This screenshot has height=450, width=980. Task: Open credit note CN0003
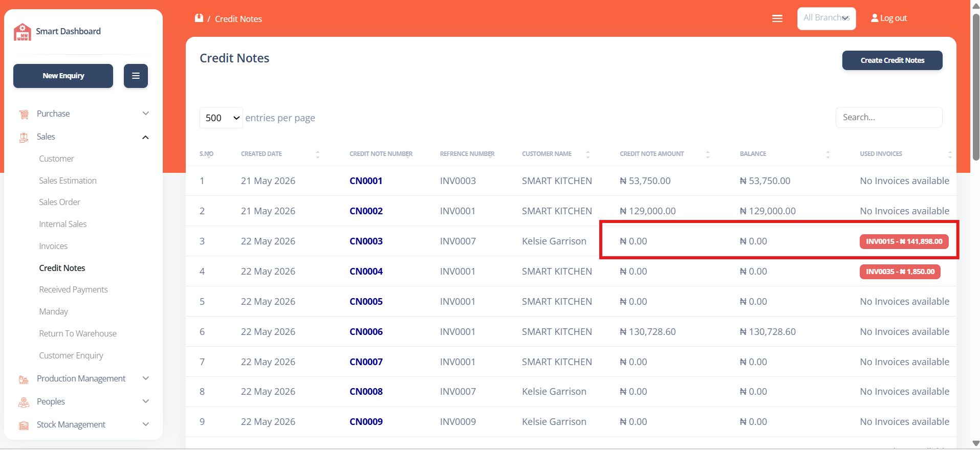coord(366,241)
